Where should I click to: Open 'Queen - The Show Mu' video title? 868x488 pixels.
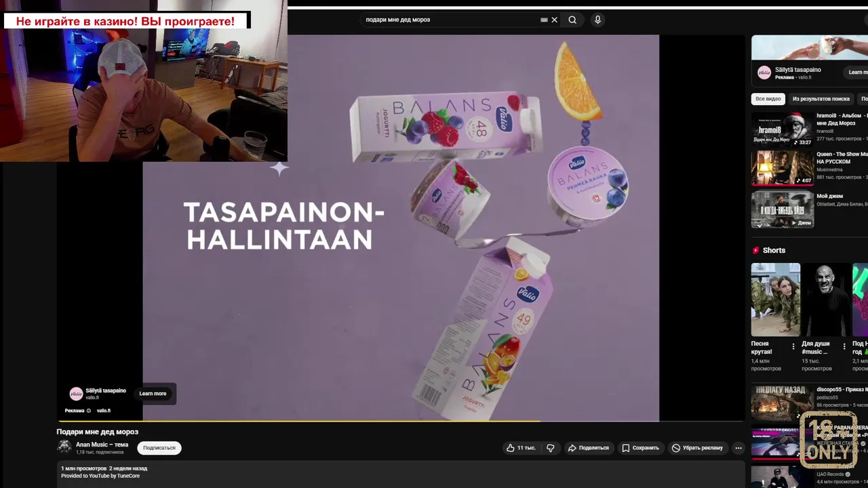pos(842,158)
